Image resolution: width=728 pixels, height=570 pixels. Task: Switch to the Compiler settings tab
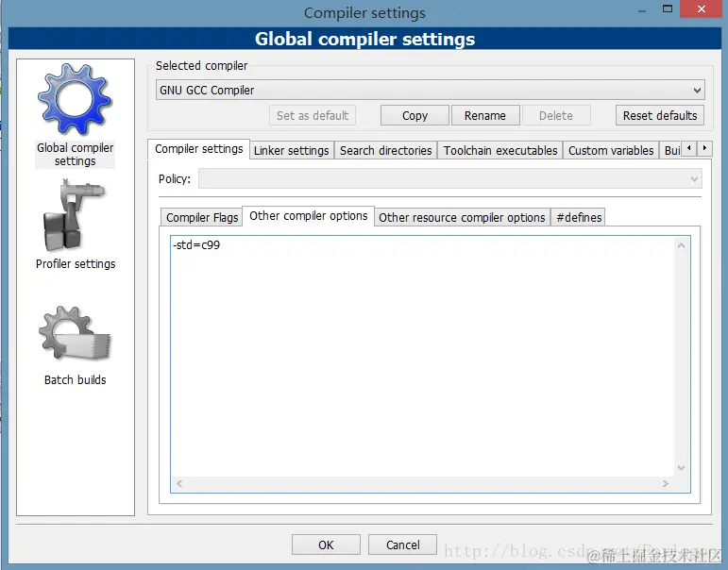(x=198, y=149)
